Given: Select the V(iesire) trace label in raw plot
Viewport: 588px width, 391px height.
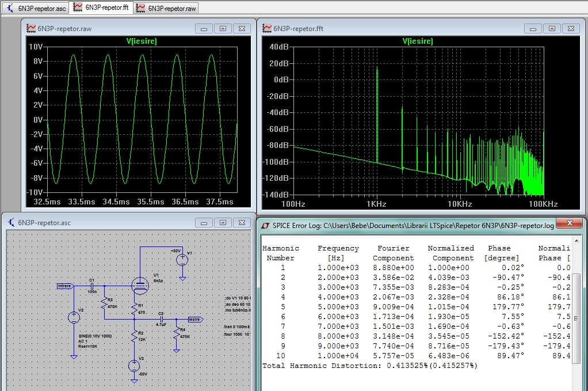Looking at the screenshot, I should (x=142, y=41).
